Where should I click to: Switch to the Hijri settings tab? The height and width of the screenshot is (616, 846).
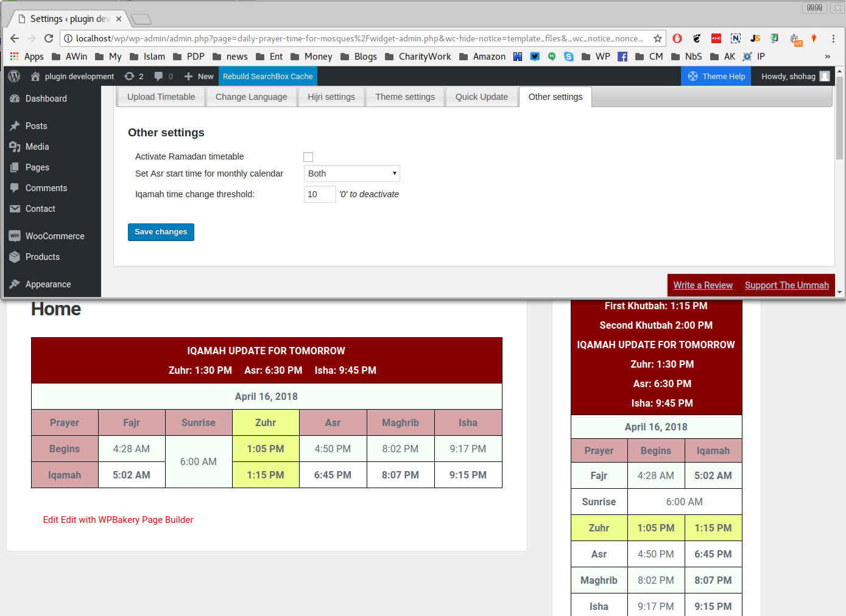331,97
